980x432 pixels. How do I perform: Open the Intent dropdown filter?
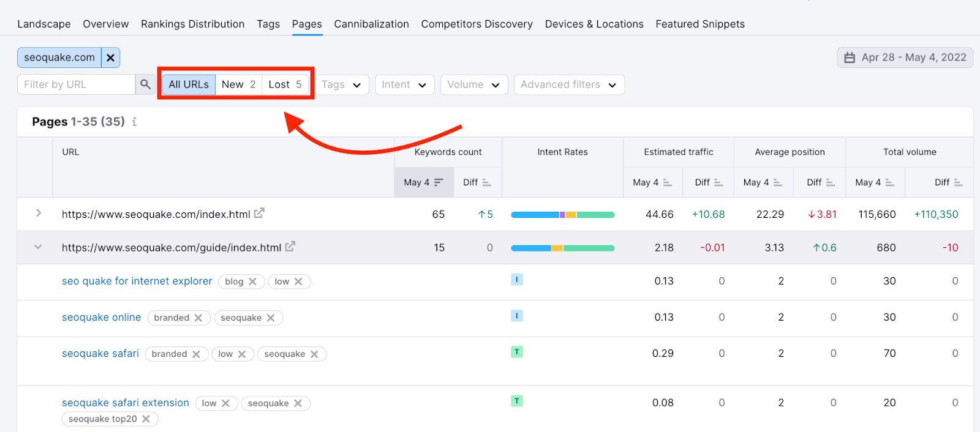pyautogui.click(x=404, y=84)
